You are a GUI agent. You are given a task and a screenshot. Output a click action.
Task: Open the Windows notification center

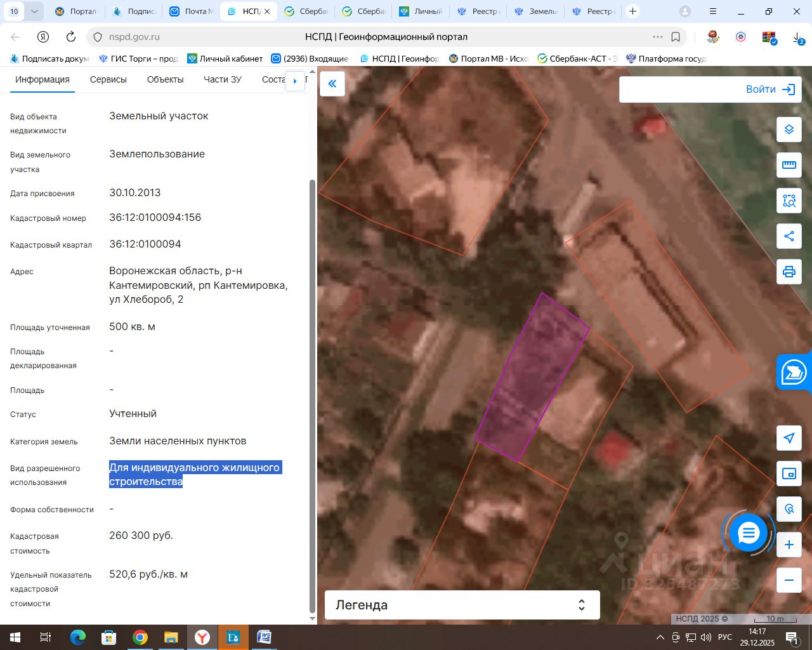pyautogui.click(x=792, y=637)
